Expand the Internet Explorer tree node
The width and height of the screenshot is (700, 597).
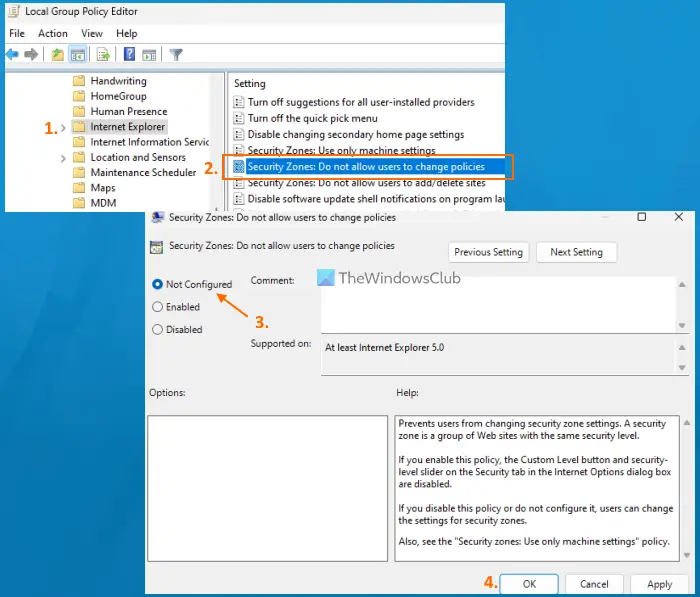pos(63,128)
